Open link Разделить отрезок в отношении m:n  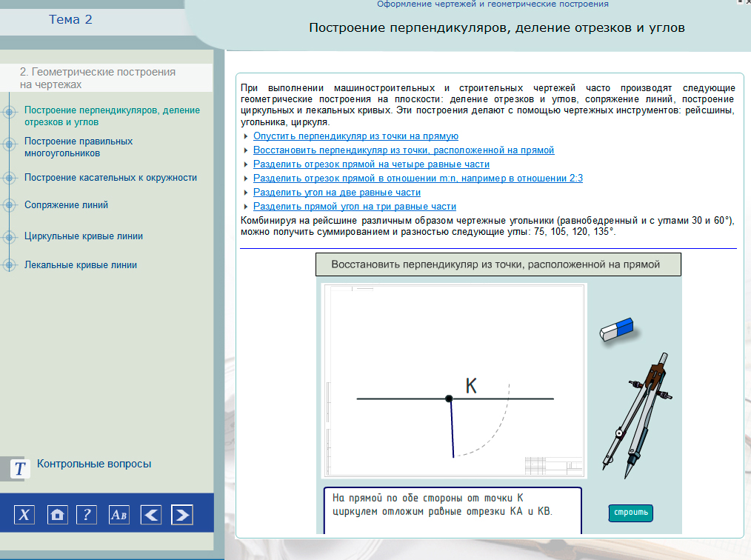pos(418,179)
